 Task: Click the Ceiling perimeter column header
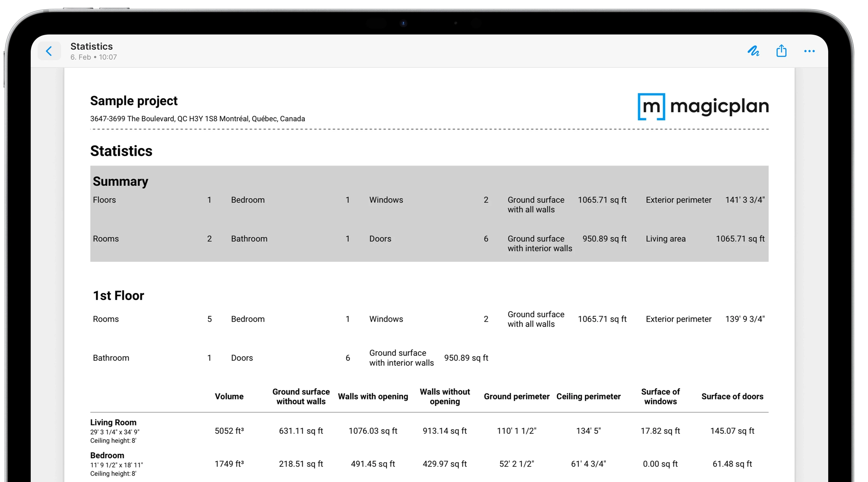(588, 396)
